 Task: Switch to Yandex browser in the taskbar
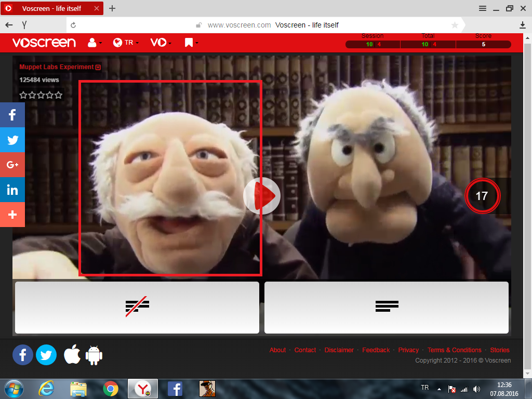click(x=143, y=389)
